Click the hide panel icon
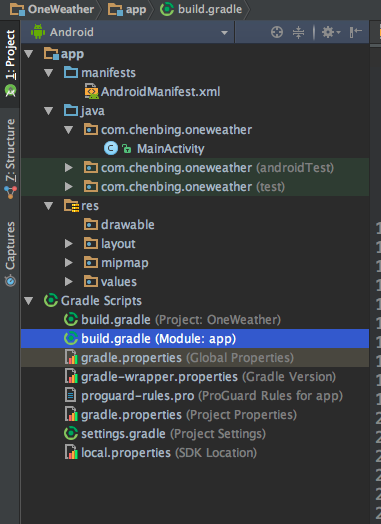 (356, 32)
